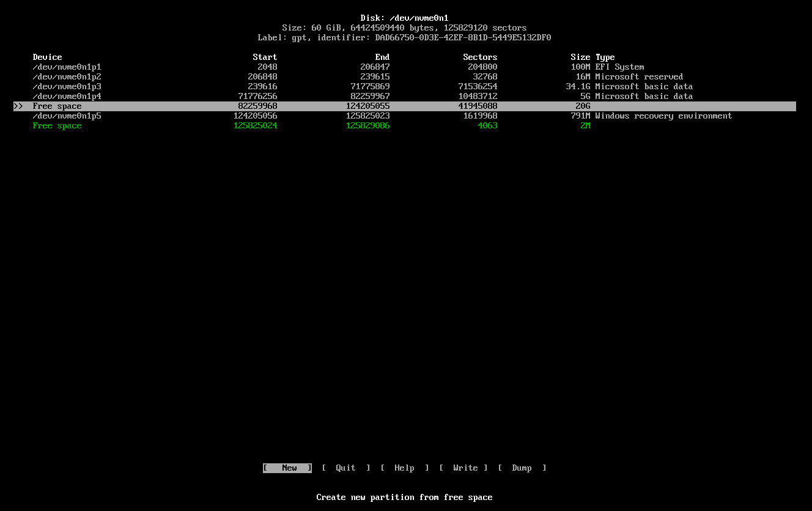Select the /dev/nvme0n1p5 partition row
Screen dimensions: 812x511
point(405,116)
